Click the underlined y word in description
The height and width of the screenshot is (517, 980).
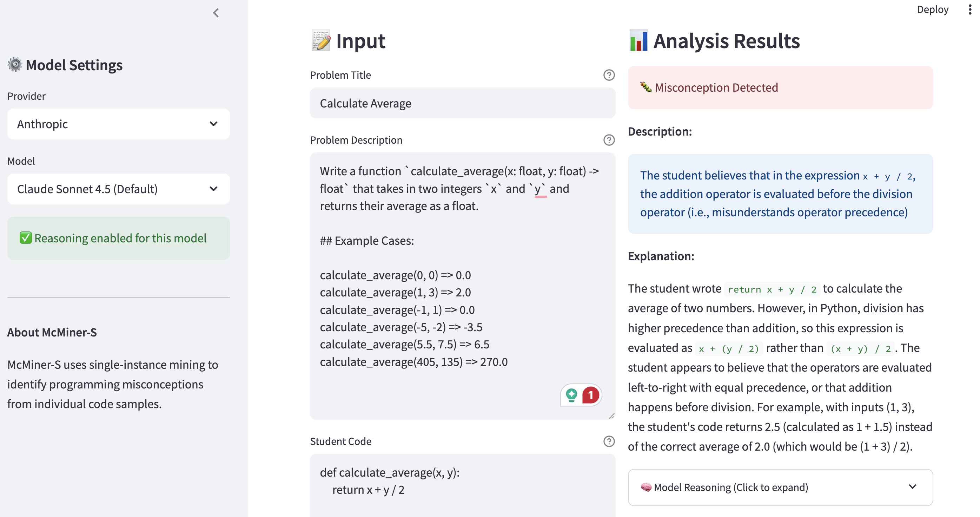coord(537,189)
